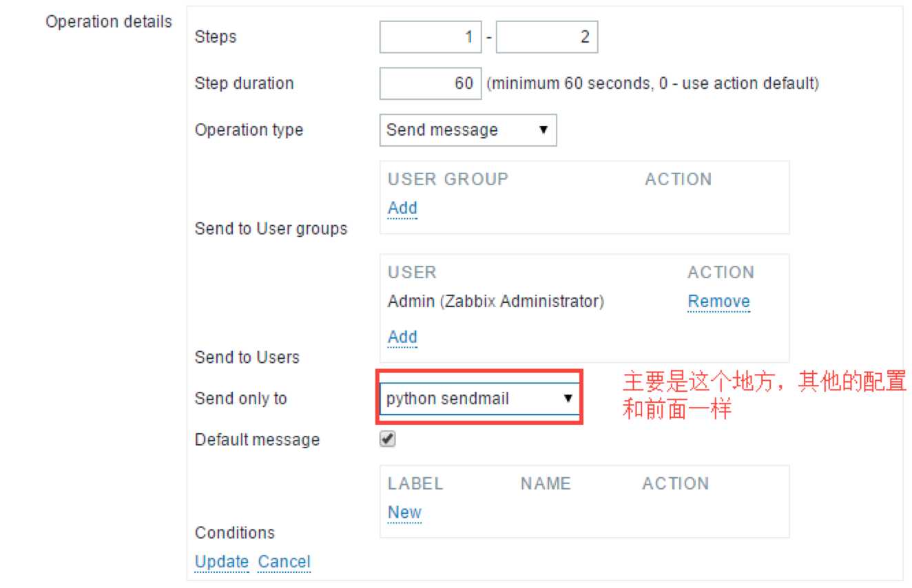Click the Operation type label
This screenshot has width=912, height=588.
[249, 130]
